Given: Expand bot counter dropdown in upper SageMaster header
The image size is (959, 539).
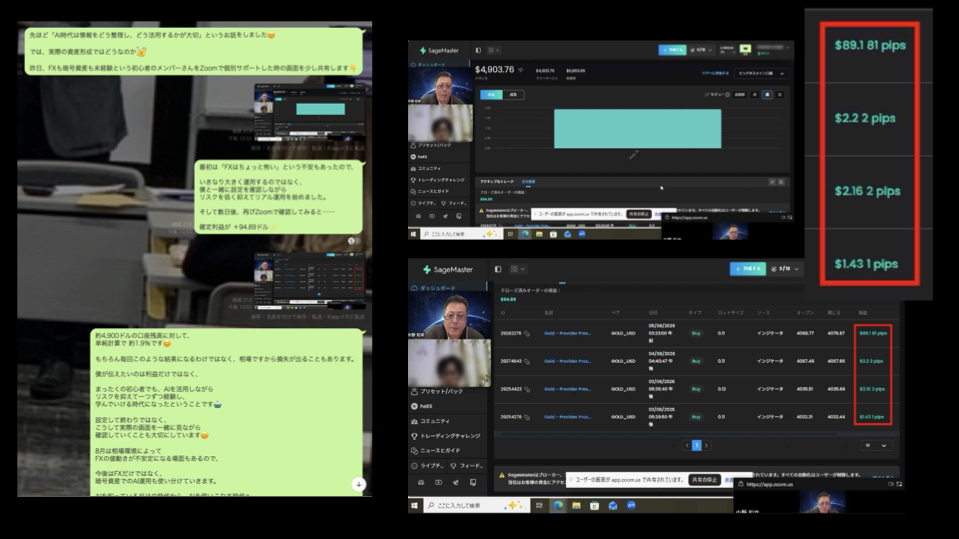Looking at the screenshot, I should pyautogui.click(x=701, y=50).
